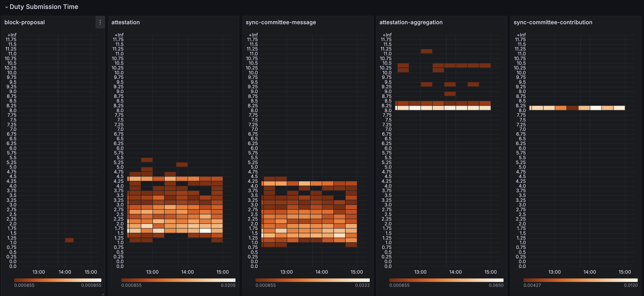Image resolution: width=644 pixels, height=296 pixels.
Task: Click the attestation panel color legend bar
Action: [178, 280]
